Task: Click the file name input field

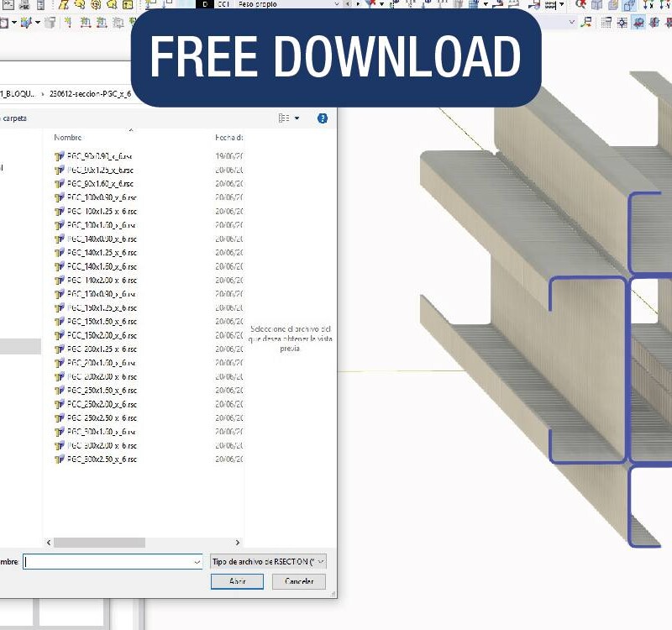Action: pos(113,562)
